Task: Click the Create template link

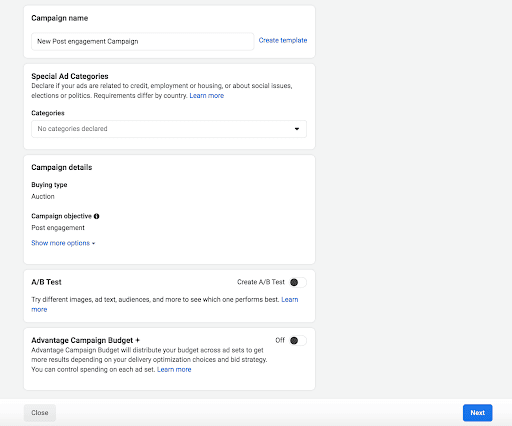Action: pyautogui.click(x=283, y=40)
